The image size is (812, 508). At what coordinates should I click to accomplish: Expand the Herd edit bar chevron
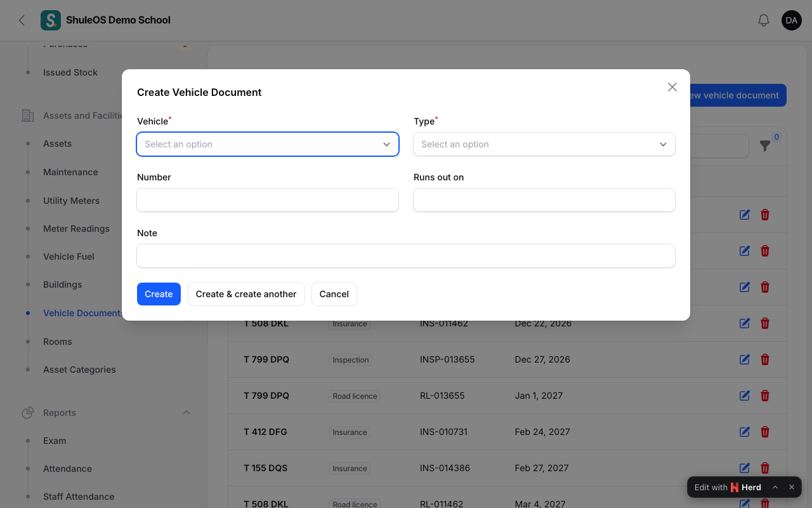point(775,487)
